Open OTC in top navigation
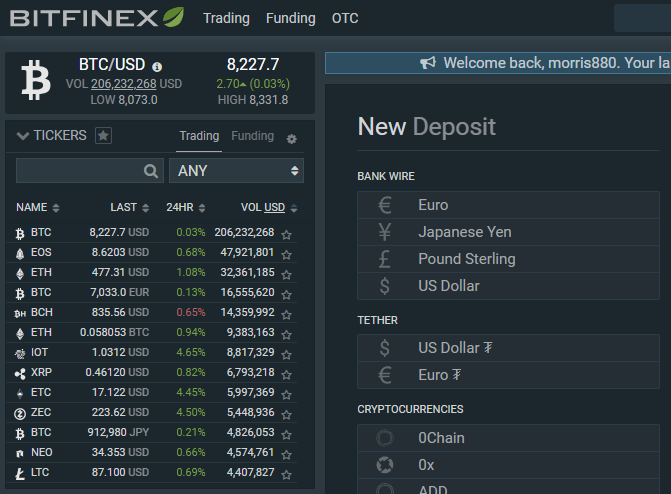Viewport: 671px width, 494px height. pos(345,18)
